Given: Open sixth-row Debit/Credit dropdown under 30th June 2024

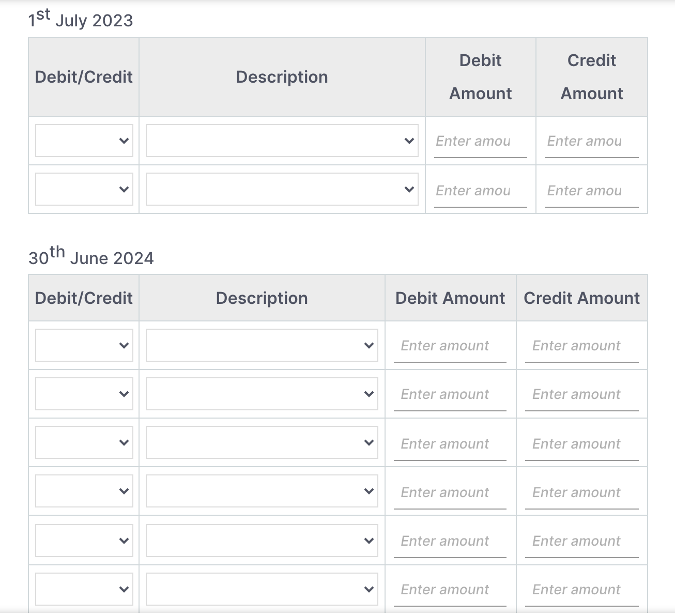Looking at the screenshot, I should pos(84,589).
